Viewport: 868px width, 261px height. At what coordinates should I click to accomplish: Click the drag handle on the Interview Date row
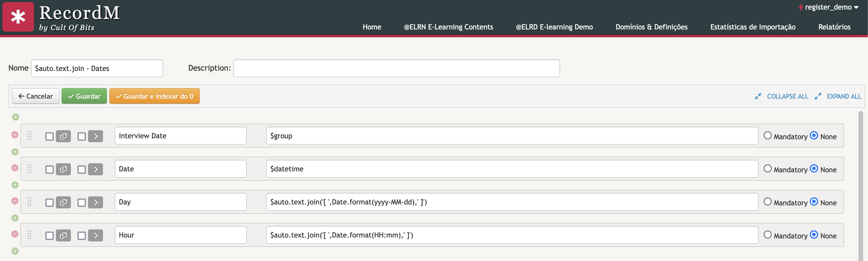(29, 136)
